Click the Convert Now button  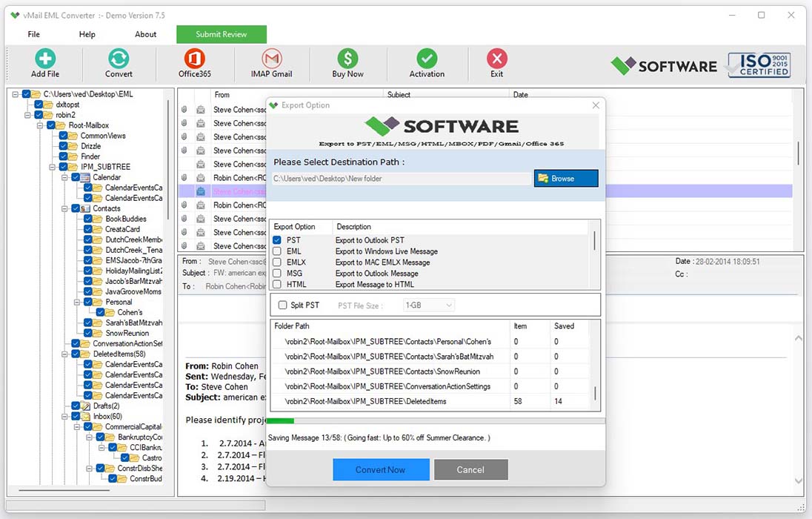[x=381, y=470]
